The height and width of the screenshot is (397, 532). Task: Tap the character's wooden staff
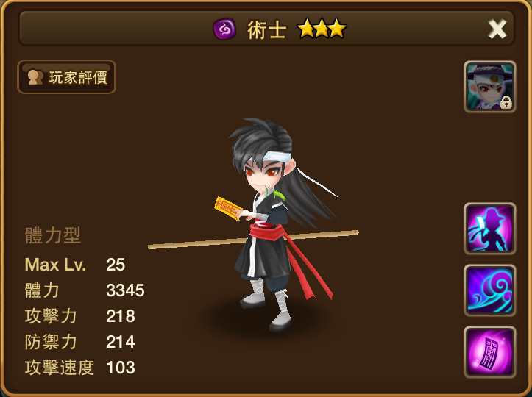point(253,240)
